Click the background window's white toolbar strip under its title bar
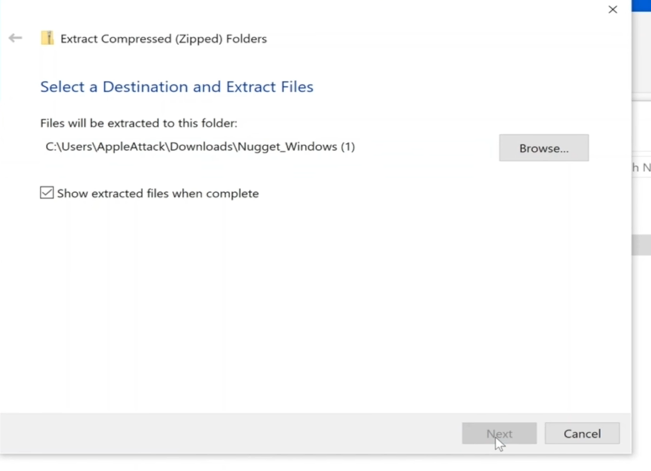Screen dimensions: 651x471 click(642, 52)
